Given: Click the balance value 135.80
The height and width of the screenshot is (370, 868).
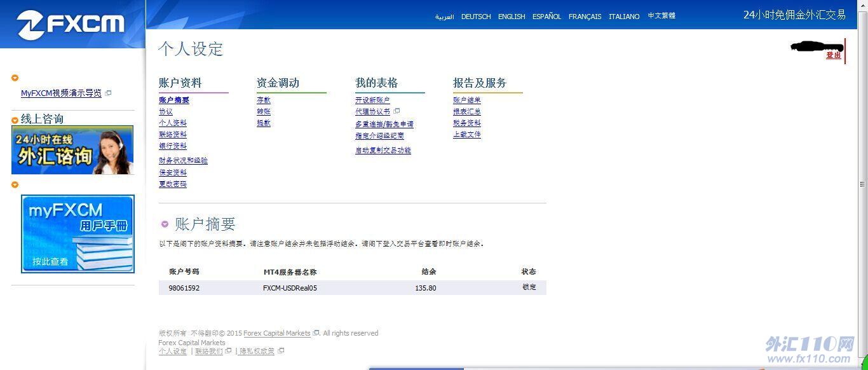Looking at the screenshot, I should point(426,288).
